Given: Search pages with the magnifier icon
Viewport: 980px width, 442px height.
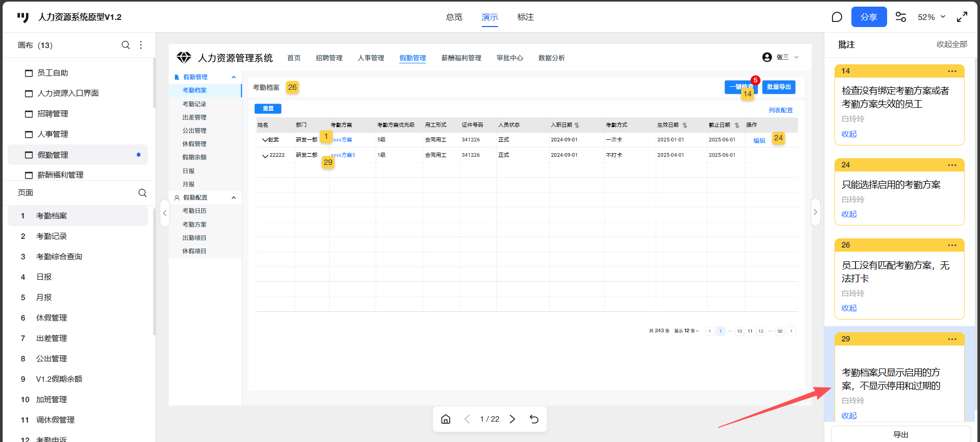Looking at the screenshot, I should click(142, 193).
